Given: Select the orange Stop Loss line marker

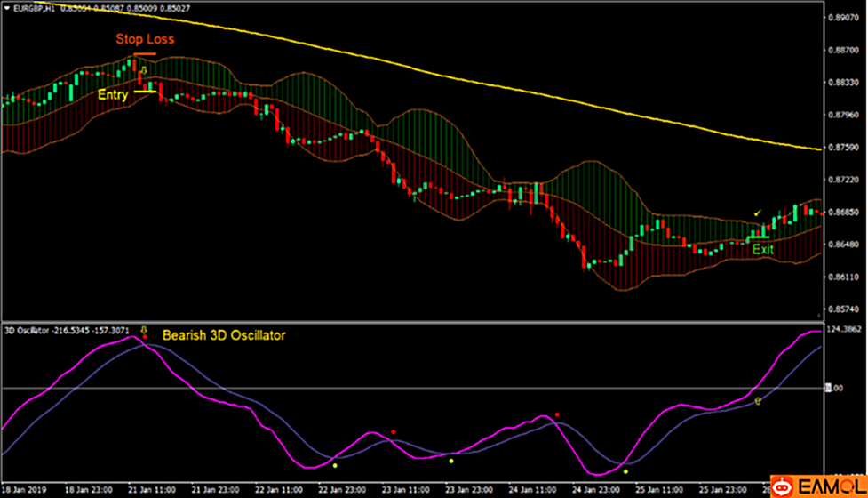Looking at the screenshot, I should 145,54.
